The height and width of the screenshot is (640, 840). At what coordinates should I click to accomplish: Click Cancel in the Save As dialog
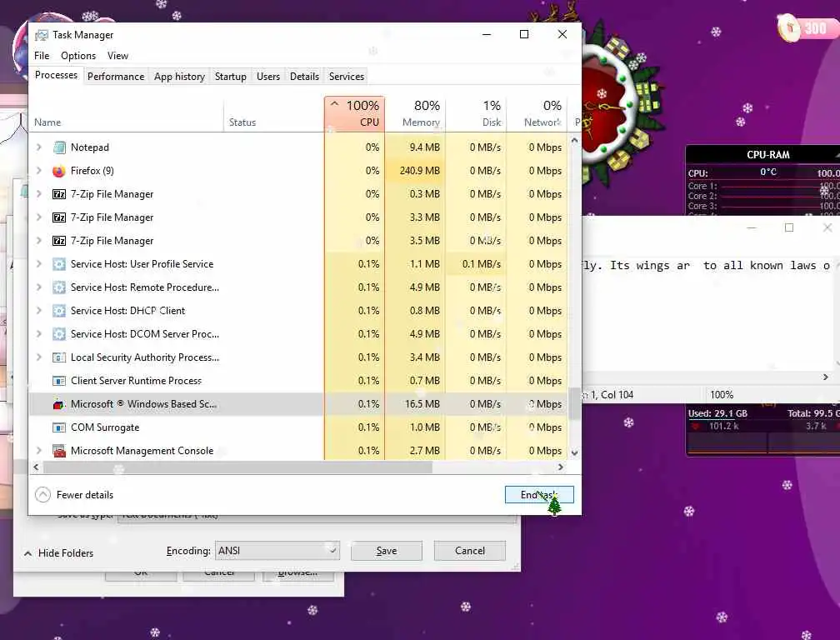470,551
